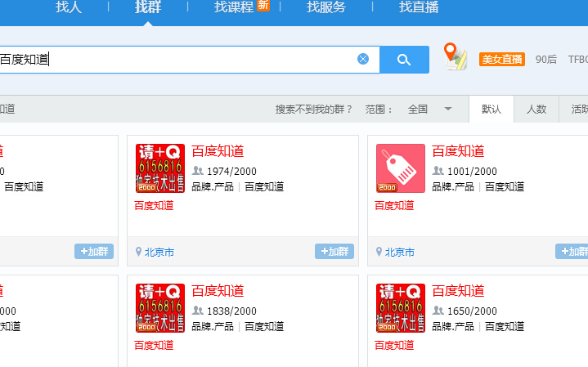
Task: Click 北京市 location in the 1974-member card
Action: tap(159, 253)
